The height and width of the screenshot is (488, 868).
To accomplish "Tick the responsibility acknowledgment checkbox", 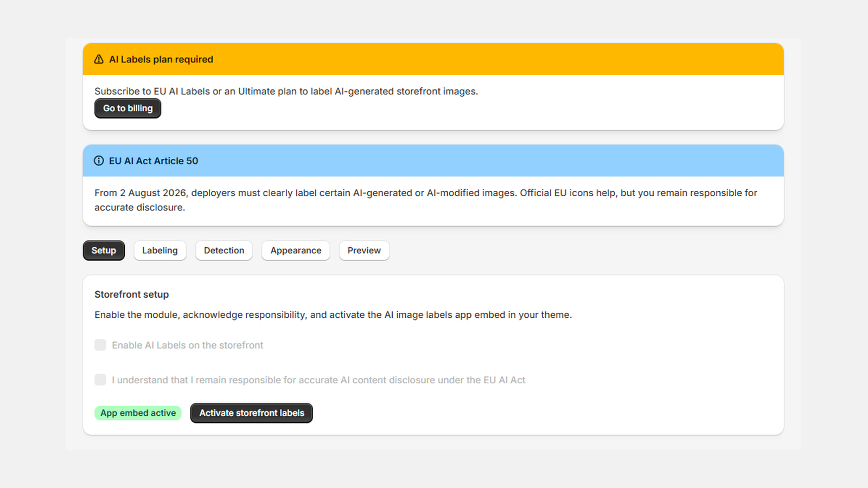I will 100,380.
